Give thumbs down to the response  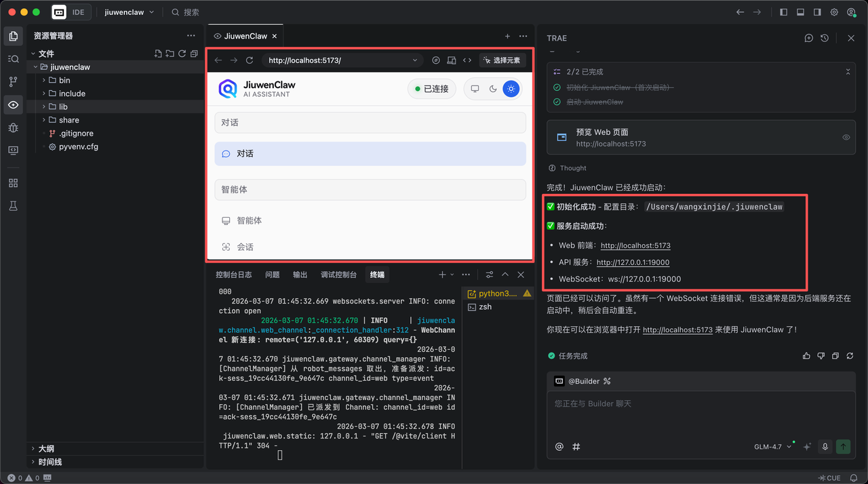pyautogui.click(x=821, y=356)
